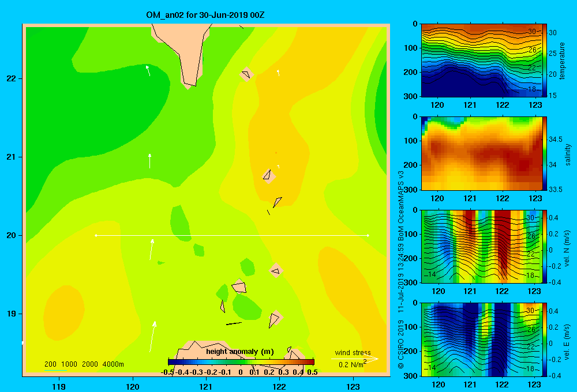Click the wind arrow above latitude 22, west of the peninsula
The height and width of the screenshot is (392, 577).
[x=148, y=70]
